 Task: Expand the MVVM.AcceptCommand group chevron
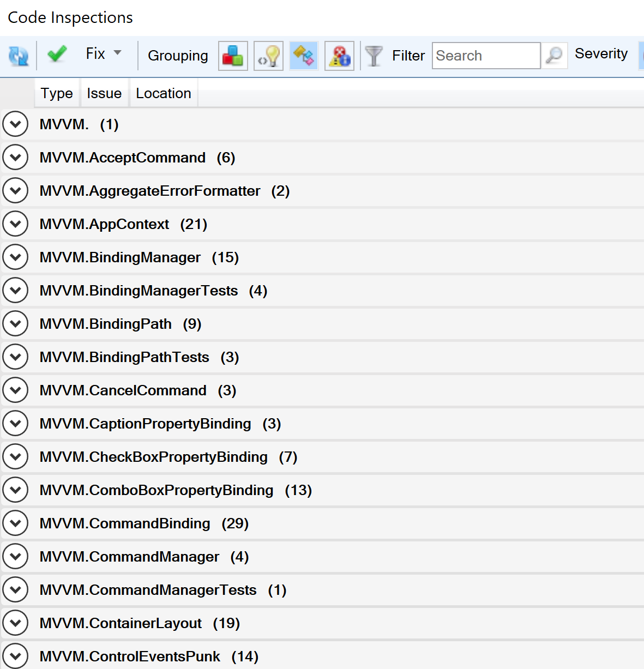(x=15, y=158)
